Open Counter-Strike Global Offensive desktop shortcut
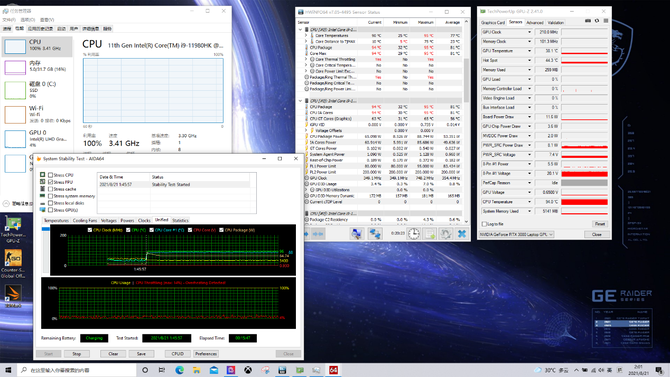Viewport: 670px width, 377px height. tap(13, 264)
